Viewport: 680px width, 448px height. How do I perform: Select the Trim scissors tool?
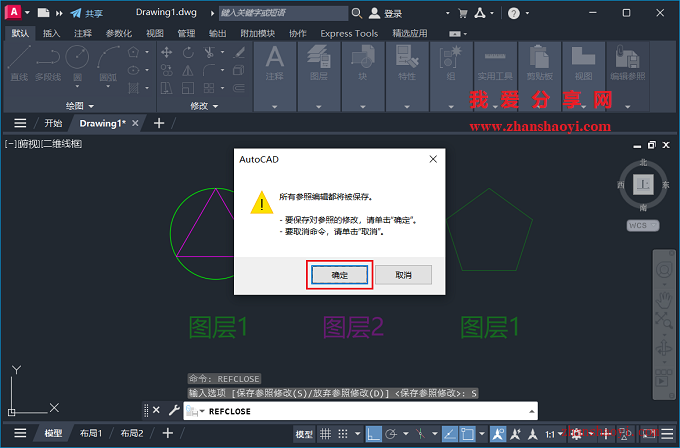tap(209, 52)
